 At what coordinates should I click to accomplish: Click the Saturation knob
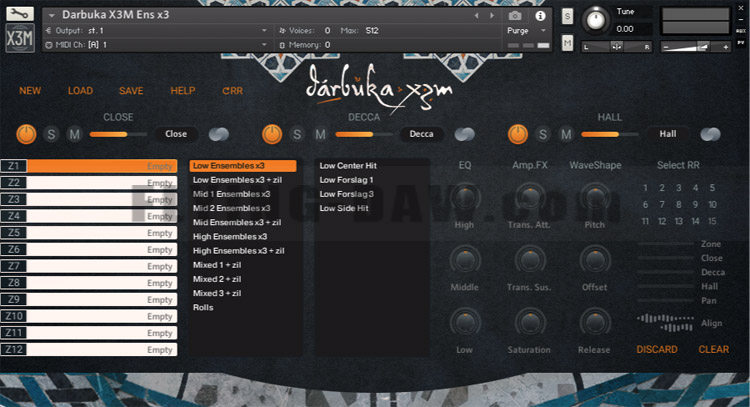(529, 322)
